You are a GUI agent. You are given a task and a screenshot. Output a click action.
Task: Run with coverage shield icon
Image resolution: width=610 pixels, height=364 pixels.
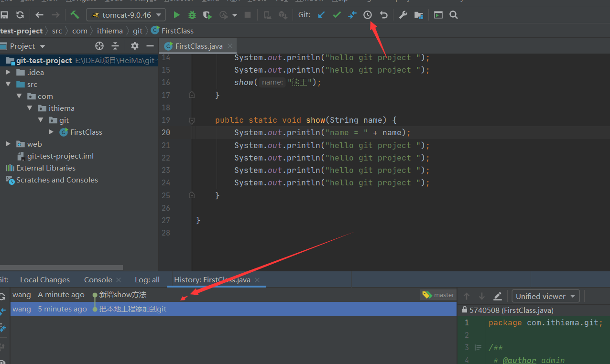point(207,15)
